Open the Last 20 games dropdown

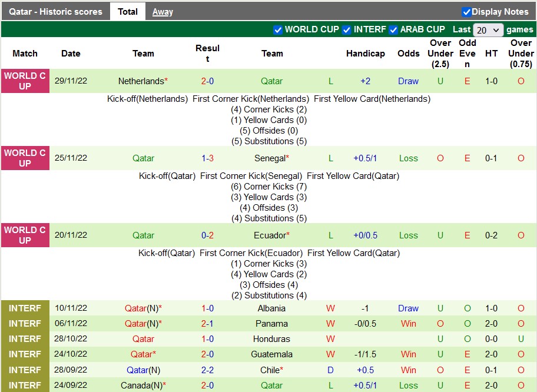[488, 30]
